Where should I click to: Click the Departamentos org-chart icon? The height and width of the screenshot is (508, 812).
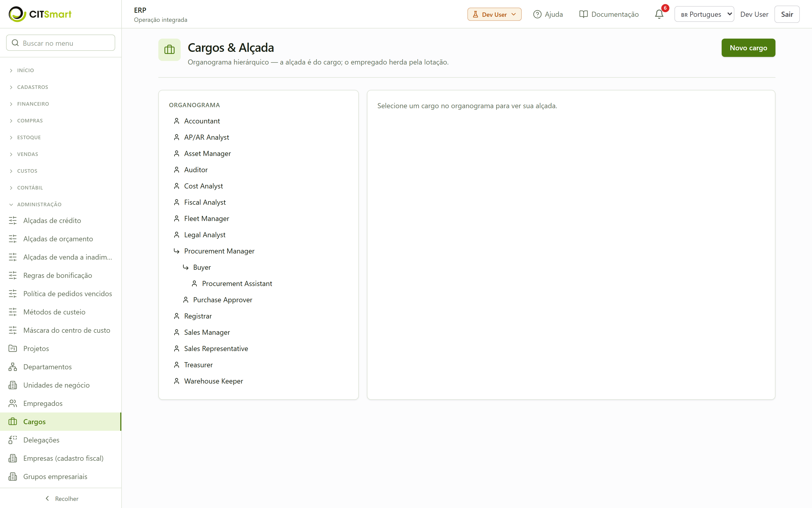[13, 367]
